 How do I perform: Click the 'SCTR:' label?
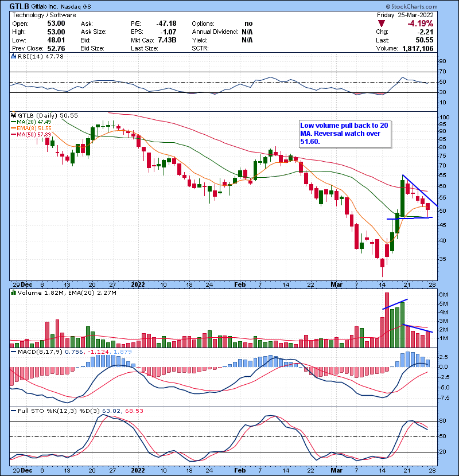point(200,48)
